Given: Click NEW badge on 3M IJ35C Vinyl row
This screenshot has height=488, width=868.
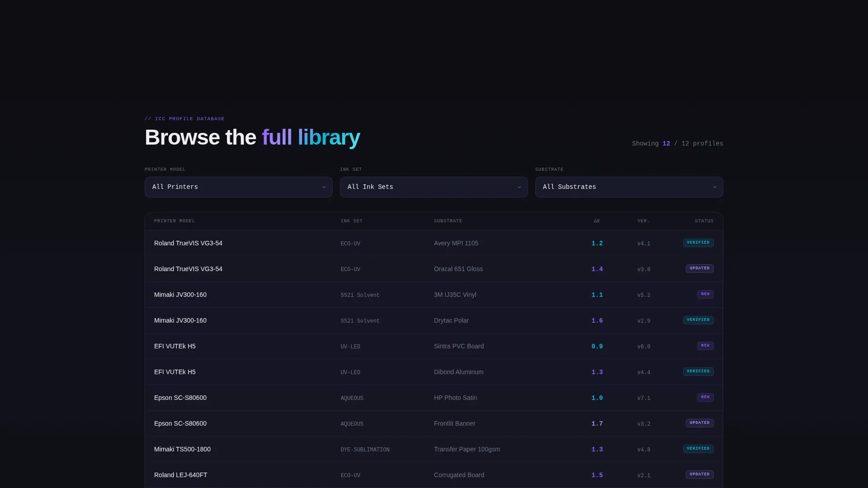Looking at the screenshot, I should [x=705, y=294].
